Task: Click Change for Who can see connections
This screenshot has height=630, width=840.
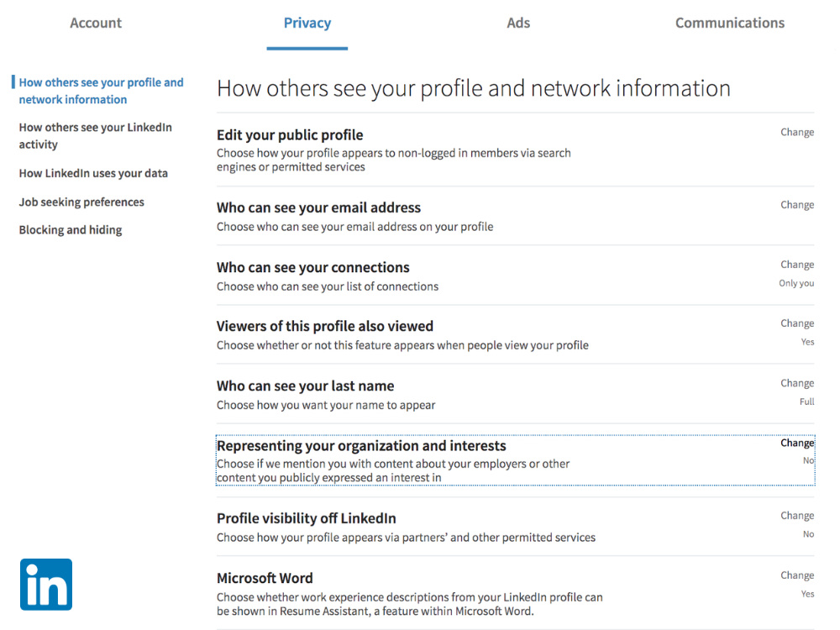Action: pyautogui.click(x=796, y=265)
